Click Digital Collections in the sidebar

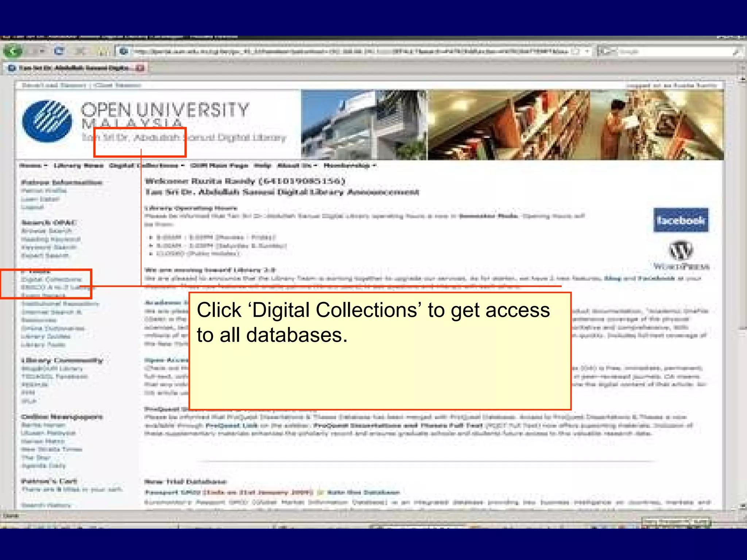51,279
